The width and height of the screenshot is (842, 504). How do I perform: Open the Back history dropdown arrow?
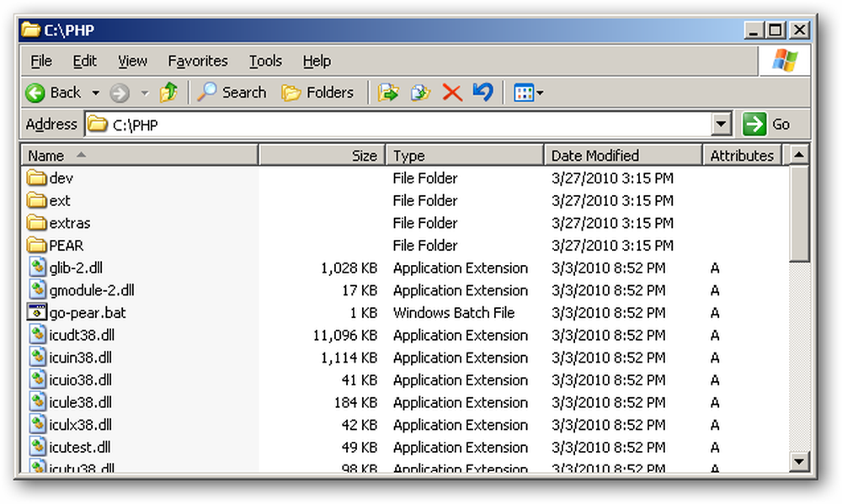click(96, 93)
